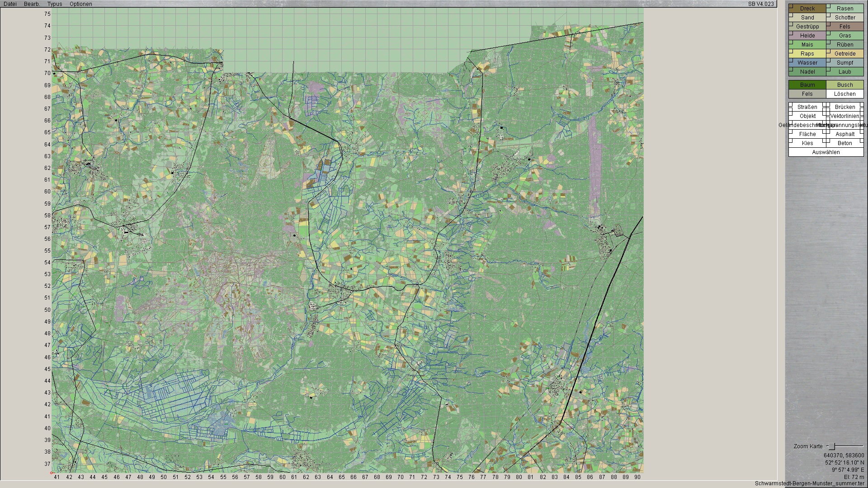Image resolution: width=868 pixels, height=488 pixels.
Task: Toggle the checkbox on the Sand button
Action: coord(791,15)
